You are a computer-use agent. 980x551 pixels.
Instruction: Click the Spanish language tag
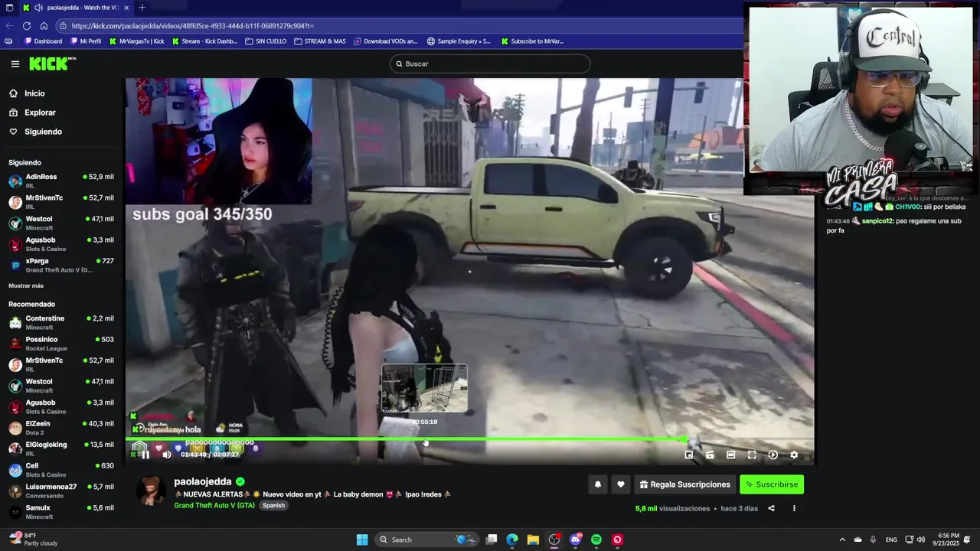click(x=273, y=505)
